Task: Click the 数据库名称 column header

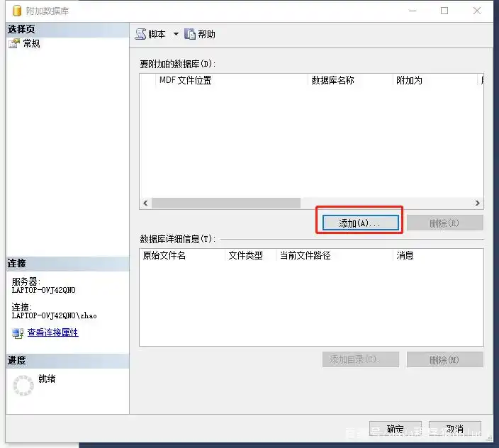Action: [x=350, y=80]
